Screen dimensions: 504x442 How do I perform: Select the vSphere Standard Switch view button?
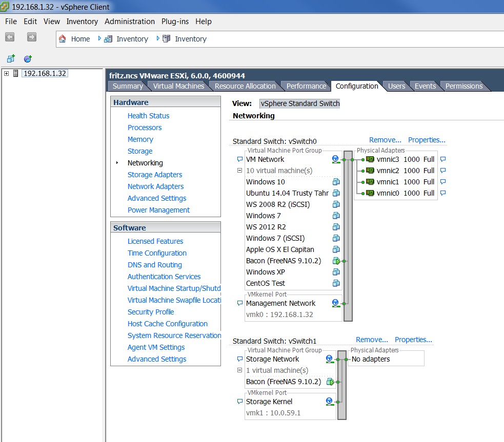(300, 103)
